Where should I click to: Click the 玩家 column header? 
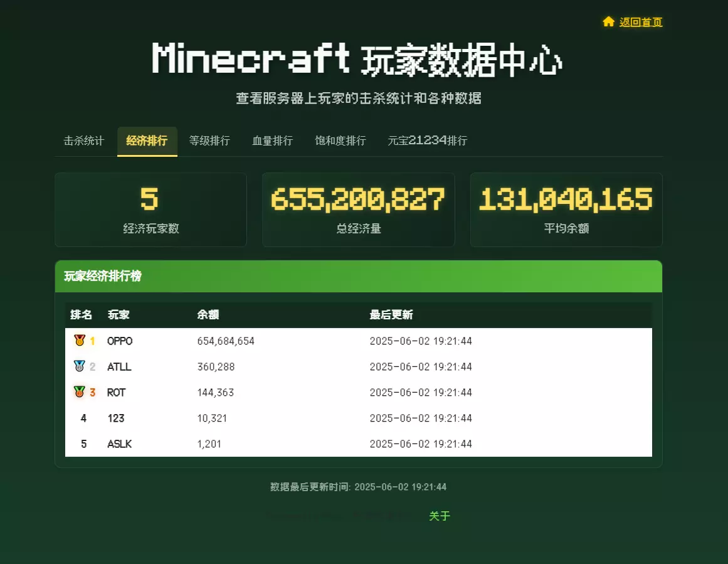click(x=119, y=314)
